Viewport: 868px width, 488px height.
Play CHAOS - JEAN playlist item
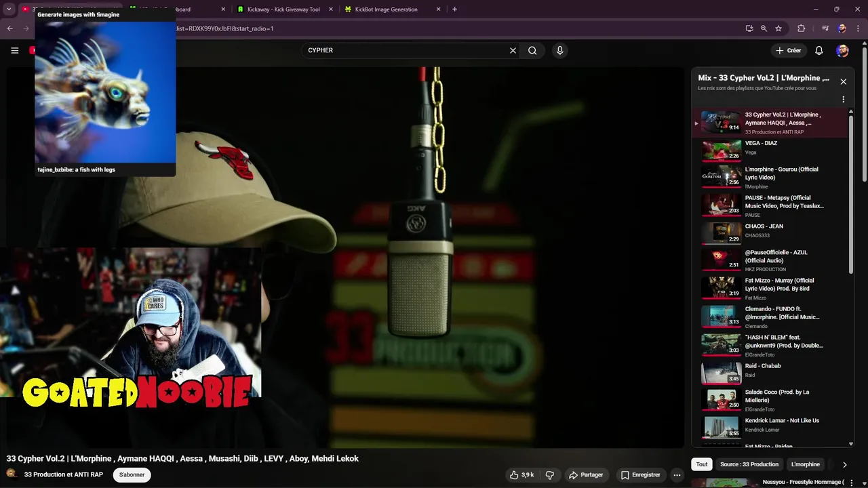[770, 233]
